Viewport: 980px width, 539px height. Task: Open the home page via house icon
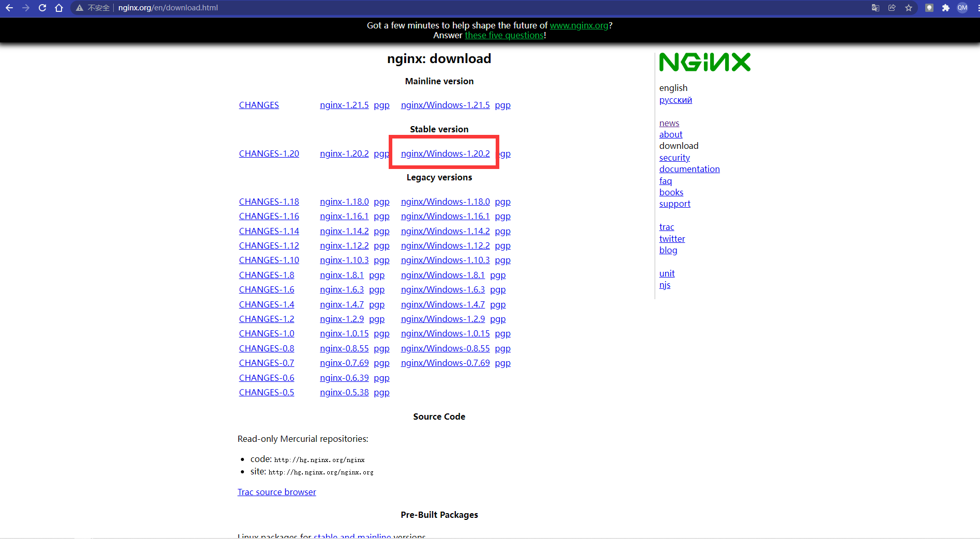pos(59,8)
